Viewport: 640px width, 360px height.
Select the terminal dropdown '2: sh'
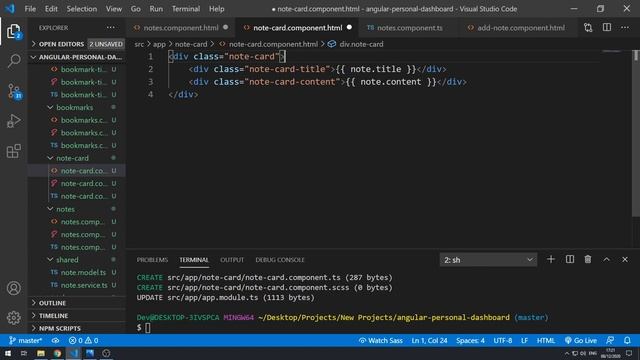click(x=488, y=260)
